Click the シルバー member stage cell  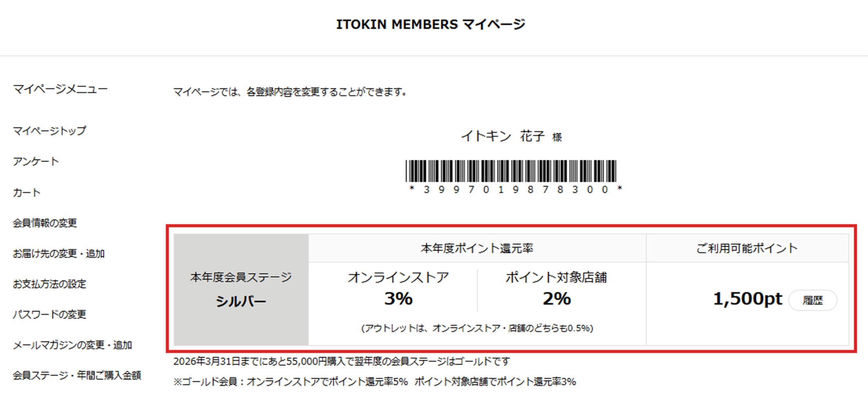click(x=241, y=290)
